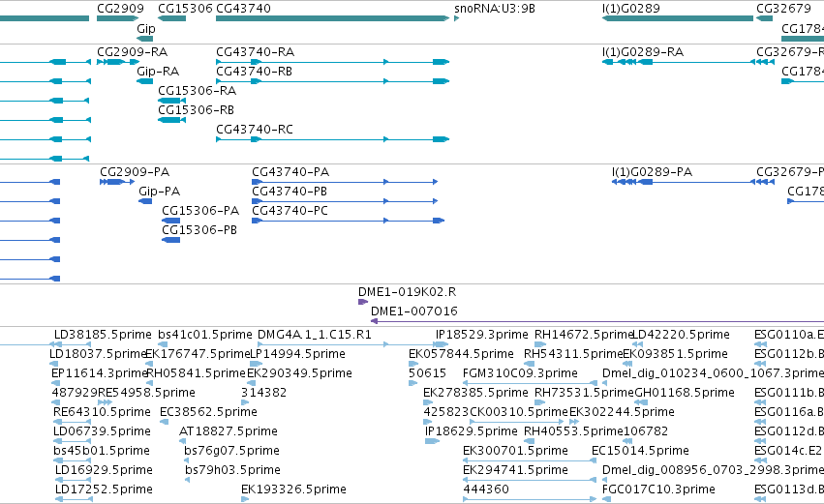Open protein l(1)G0289-PA
824x504 pixels.
pos(652,172)
